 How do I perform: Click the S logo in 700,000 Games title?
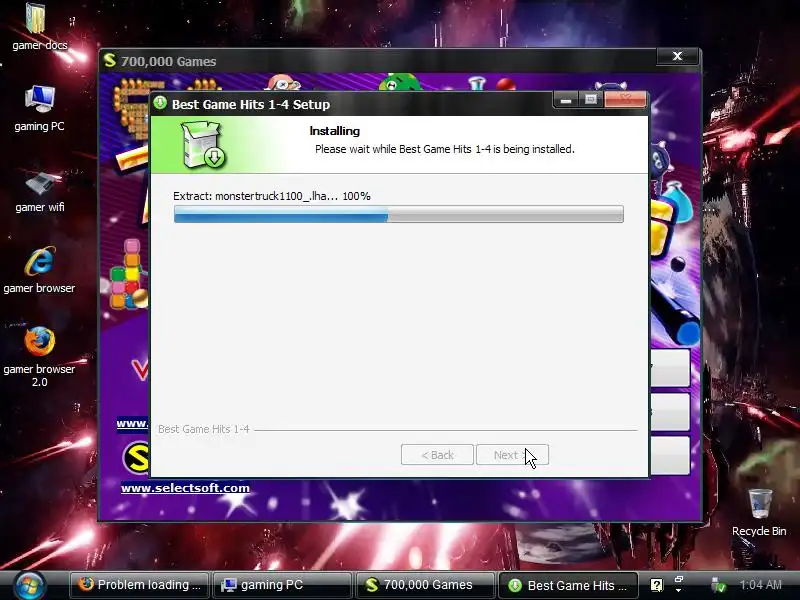[x=110, y=60]
